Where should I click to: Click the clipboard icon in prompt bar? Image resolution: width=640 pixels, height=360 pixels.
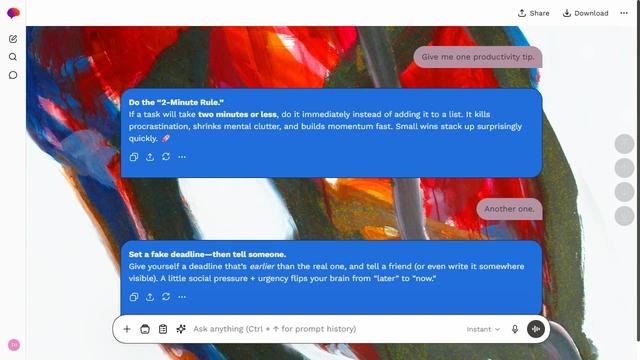163,329
